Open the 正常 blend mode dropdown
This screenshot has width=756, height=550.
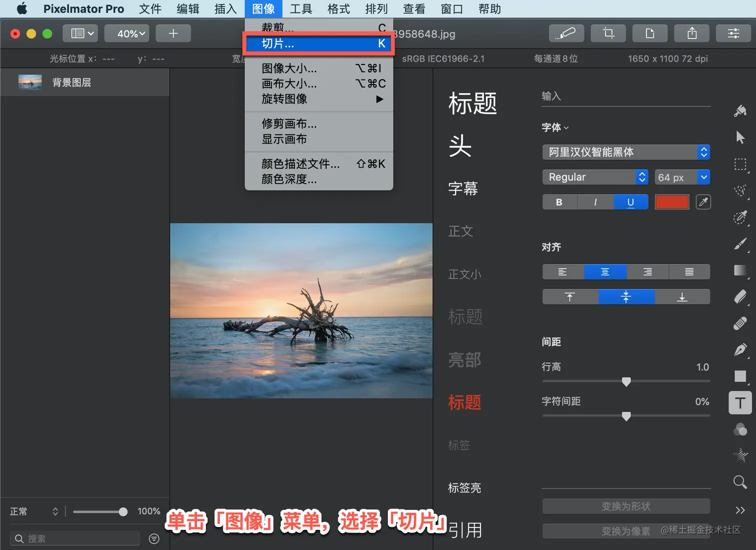(x=34, y=511)
